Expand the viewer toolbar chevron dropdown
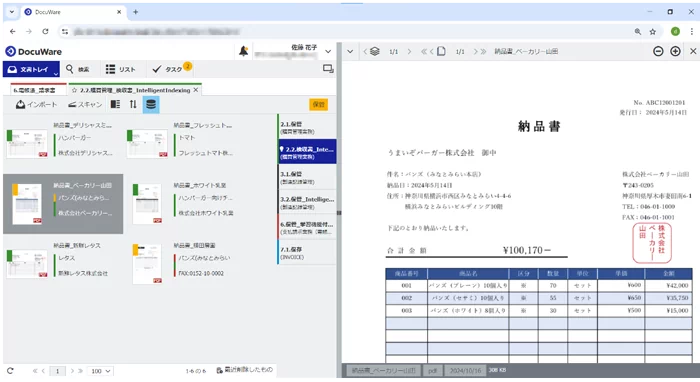 tap(350, 51)
